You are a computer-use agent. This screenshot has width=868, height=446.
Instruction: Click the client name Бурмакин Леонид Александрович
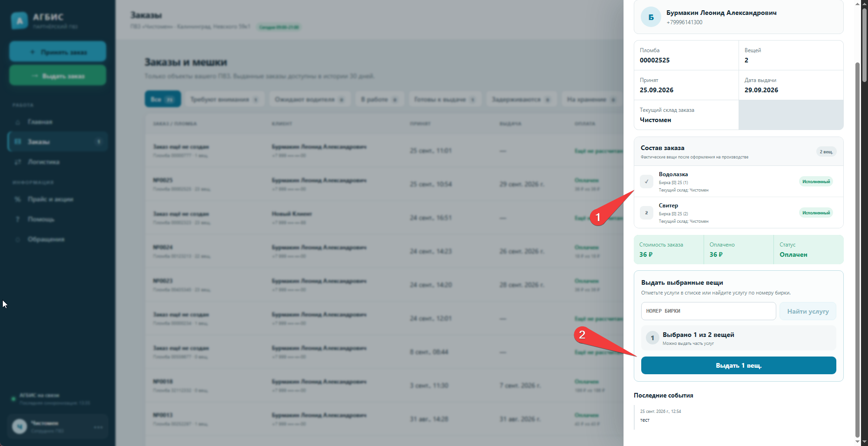[721, 13]
